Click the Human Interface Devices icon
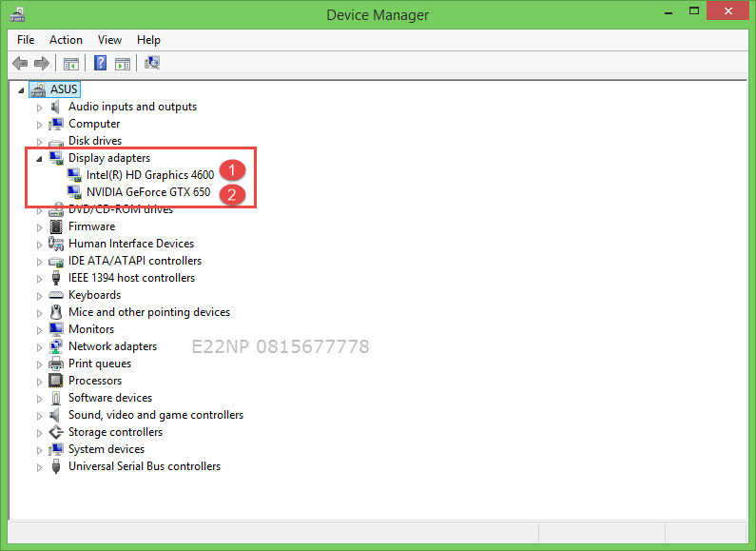 click(56, 244)
